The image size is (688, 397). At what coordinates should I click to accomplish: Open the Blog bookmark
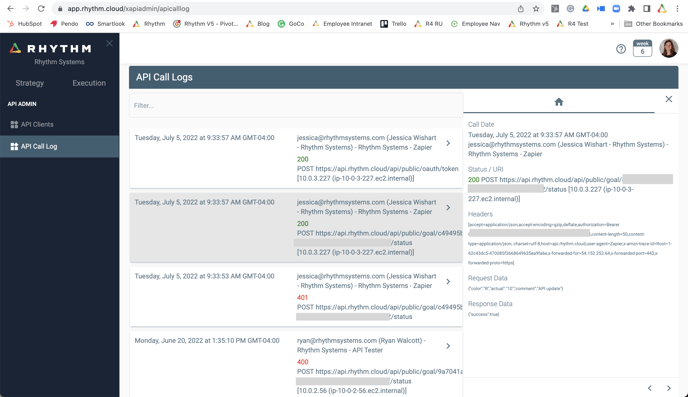pyautogui.click(x=258, y=24)
